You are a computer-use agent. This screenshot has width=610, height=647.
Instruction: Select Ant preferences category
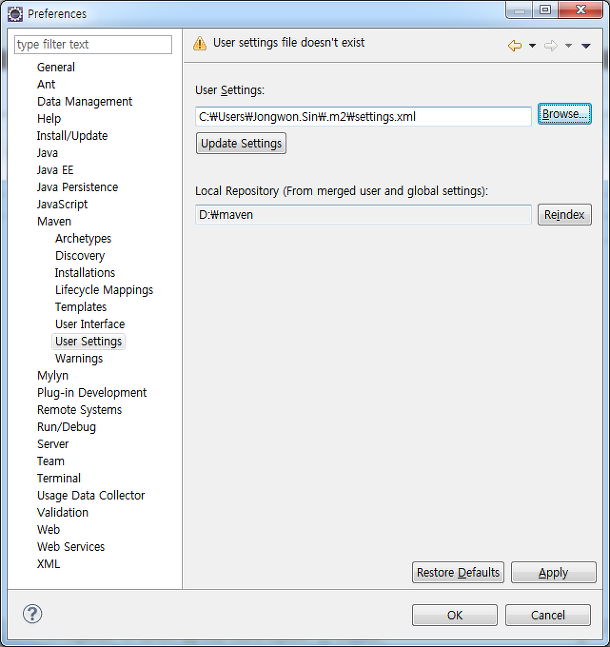pos(46,84)
